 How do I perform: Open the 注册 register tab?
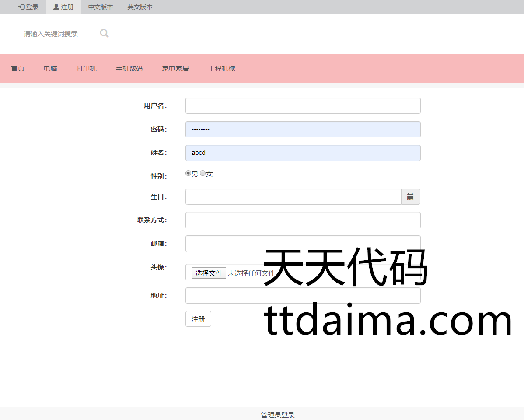tap(63, 7)
